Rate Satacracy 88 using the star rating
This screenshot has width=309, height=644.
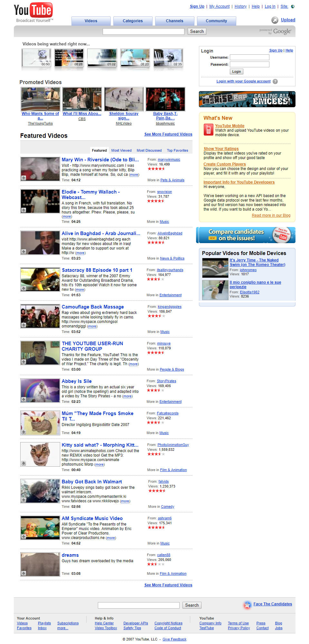click(x=155, y=279)
